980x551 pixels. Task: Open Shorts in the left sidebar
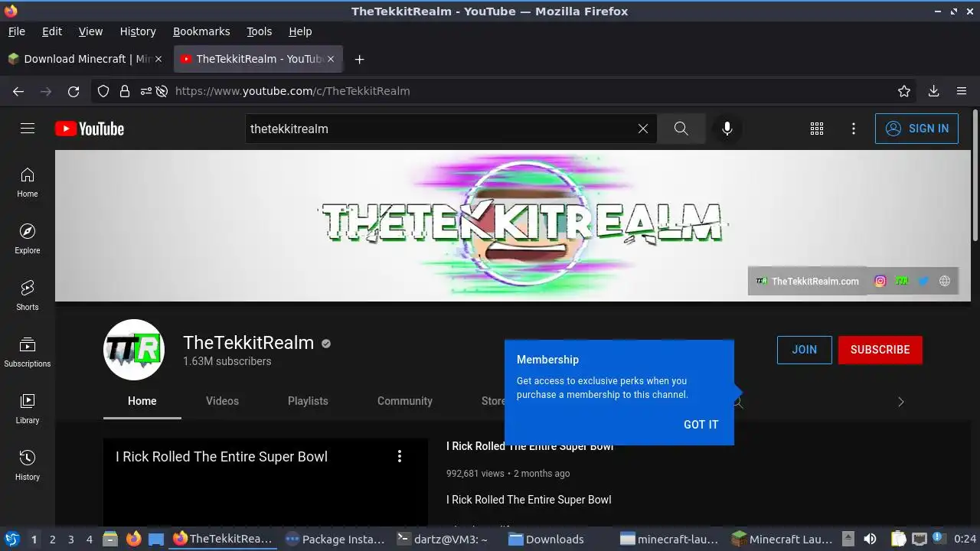click(x=28, y=295)
